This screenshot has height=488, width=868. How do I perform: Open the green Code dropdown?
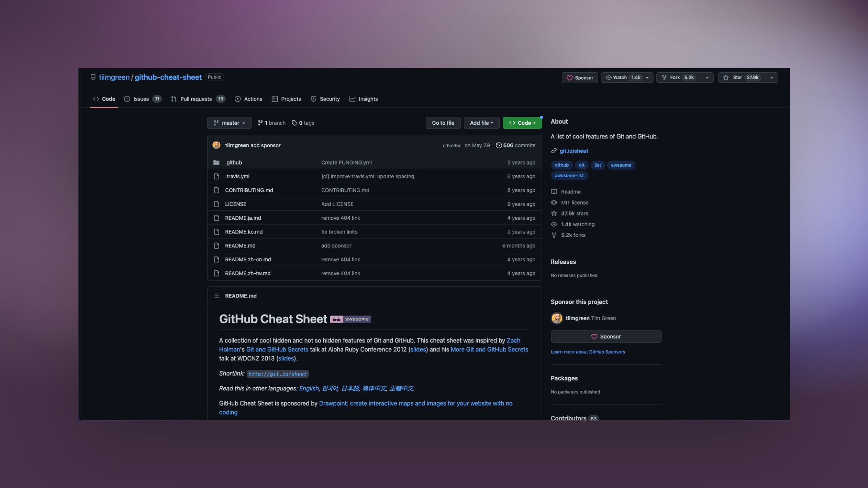coord(522,123)
